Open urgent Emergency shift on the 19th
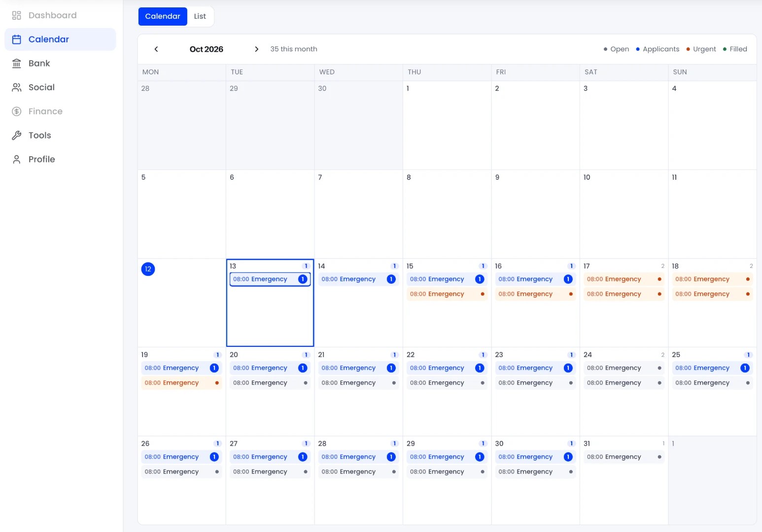 coord(181,383)
